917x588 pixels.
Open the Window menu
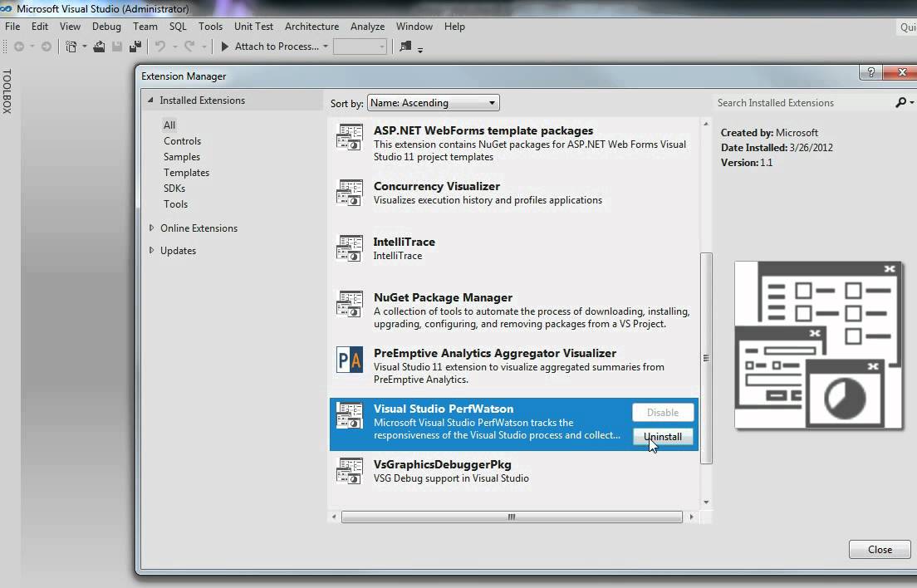tap(414, 27)
